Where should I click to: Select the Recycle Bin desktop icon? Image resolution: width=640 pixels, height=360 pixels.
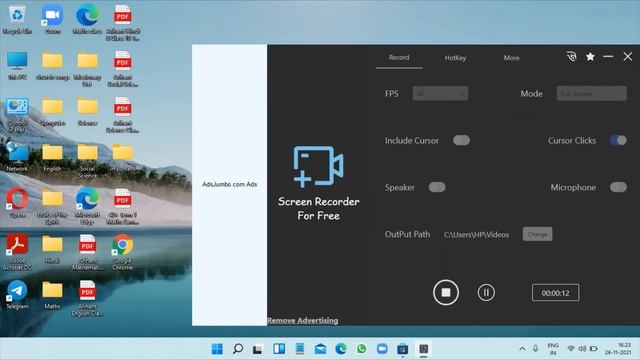coord(17,20)
